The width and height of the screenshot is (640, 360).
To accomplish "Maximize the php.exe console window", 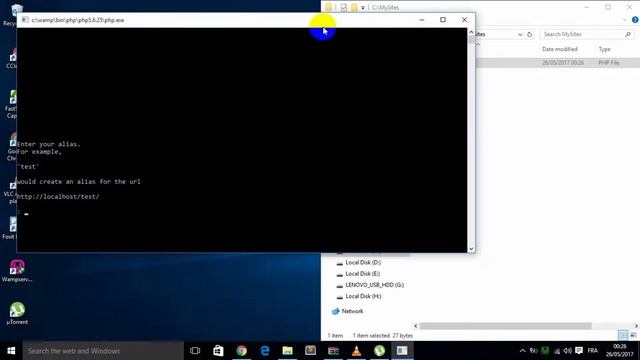I will [443, 20].
